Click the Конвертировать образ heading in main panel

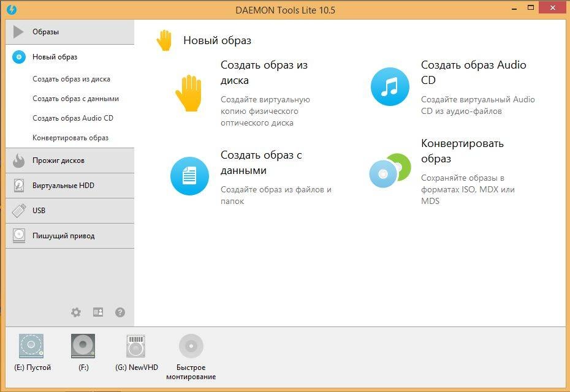[x=462, y=151]
